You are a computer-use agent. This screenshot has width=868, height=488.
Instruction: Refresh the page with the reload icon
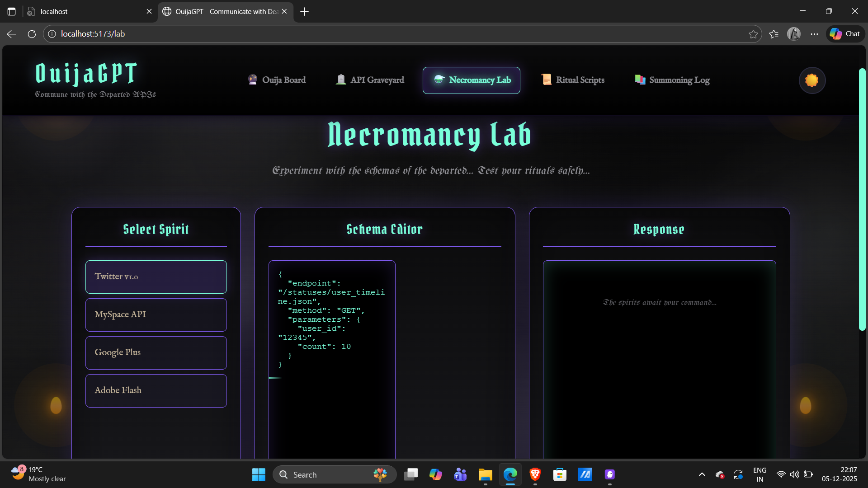pyautogui.click(x=32, y=34)
